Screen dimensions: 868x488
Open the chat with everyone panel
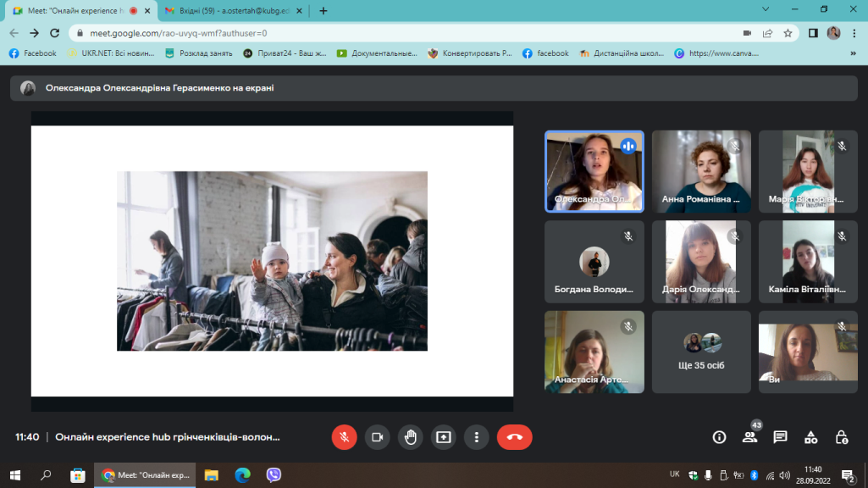pos(780,437)
